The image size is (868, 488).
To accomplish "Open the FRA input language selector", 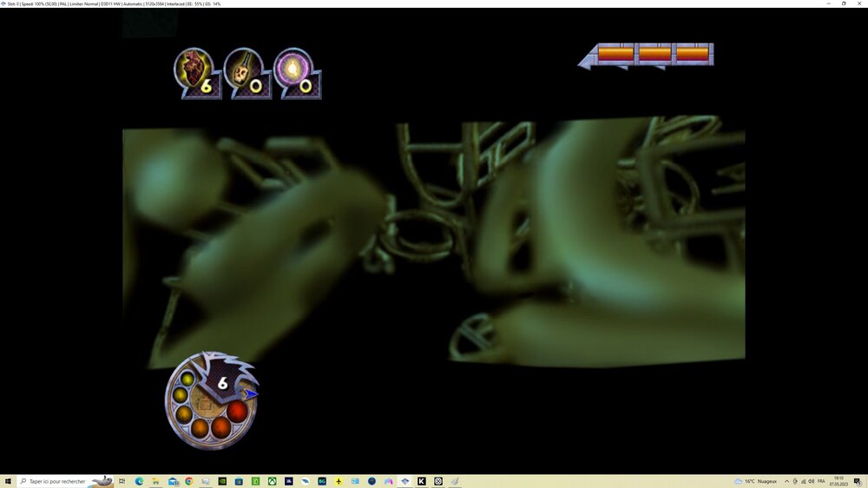I will click(821, 481).
